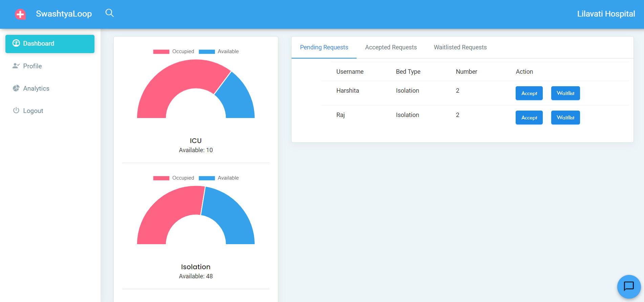The width and height of the screenshot is (644, 302).
Task: Click the Harshita username cell
Action: (x=347, y=91)
